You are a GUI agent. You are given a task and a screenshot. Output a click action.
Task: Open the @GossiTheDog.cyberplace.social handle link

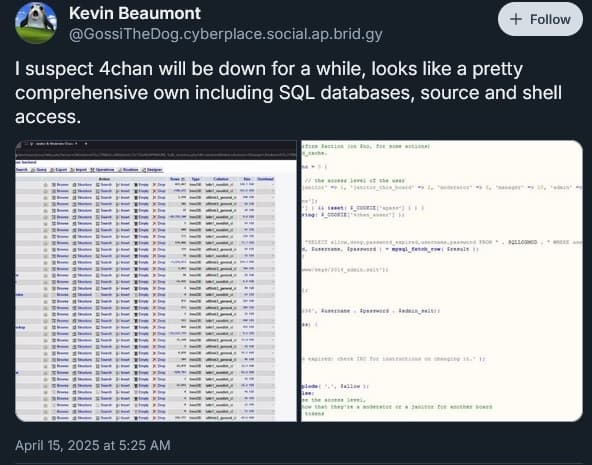226,34
